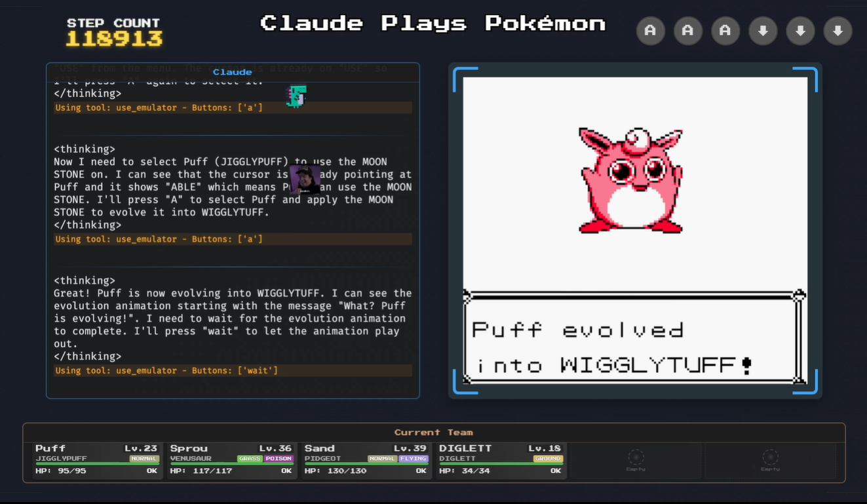Screen dimensions: 867x504
Task: Click the leftmost down-arrow icon in input history
Action: [x=763, y=31]
